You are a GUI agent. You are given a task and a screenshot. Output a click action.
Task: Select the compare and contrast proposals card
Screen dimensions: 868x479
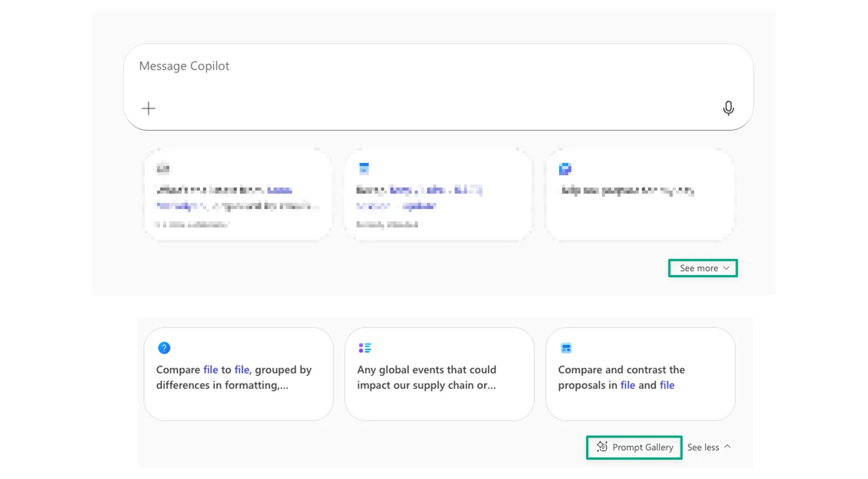point(640,374)
